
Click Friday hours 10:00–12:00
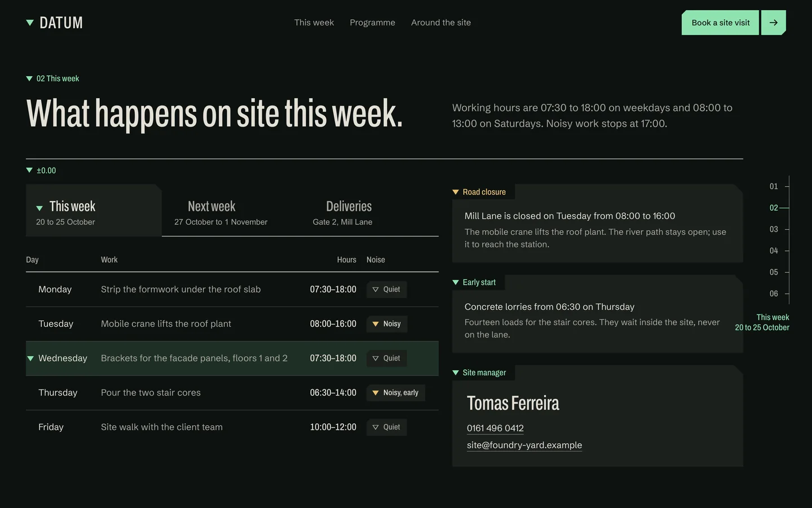coord(333,427)
